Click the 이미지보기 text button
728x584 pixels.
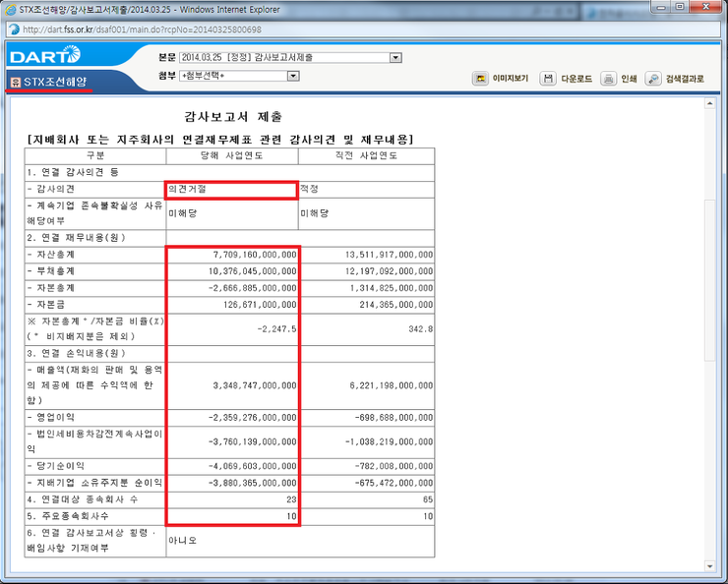(x=511, y=79)
